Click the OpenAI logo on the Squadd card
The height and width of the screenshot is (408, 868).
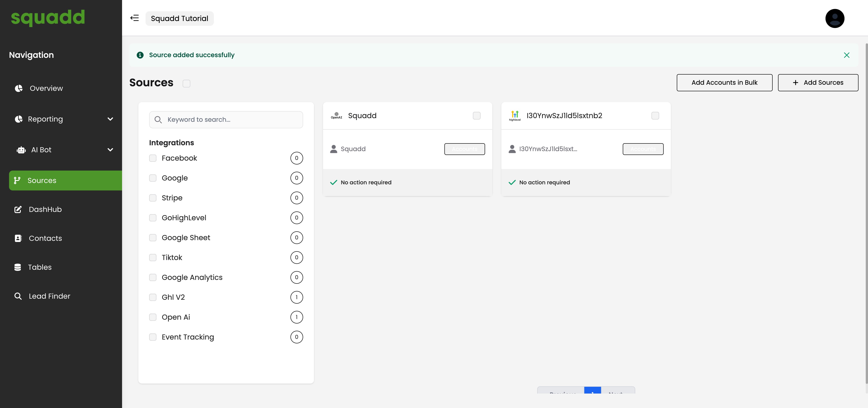point(336,115)
